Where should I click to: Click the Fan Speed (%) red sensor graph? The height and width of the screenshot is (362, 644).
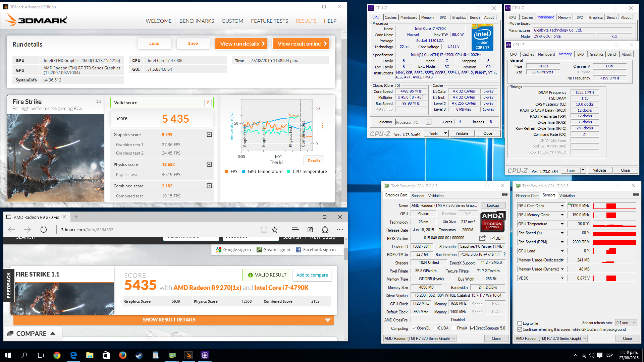pyautogui.click(x=614, y=233)
